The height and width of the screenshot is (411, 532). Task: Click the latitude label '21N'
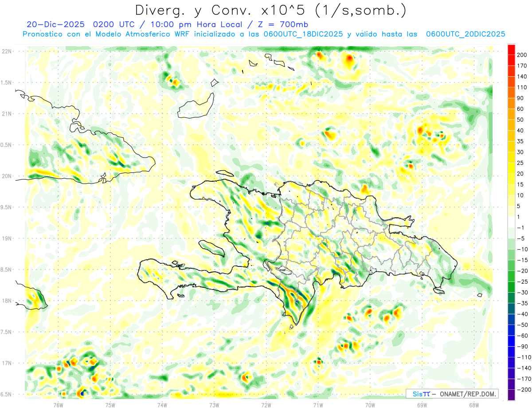[x=7, y=114]
